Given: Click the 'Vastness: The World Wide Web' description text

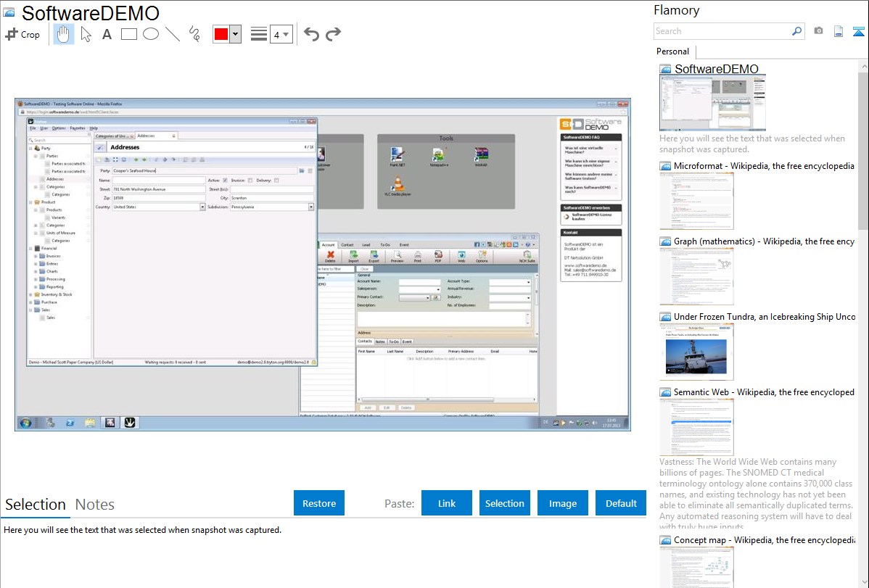Looking at the screenshot, I should coord(756,494).
